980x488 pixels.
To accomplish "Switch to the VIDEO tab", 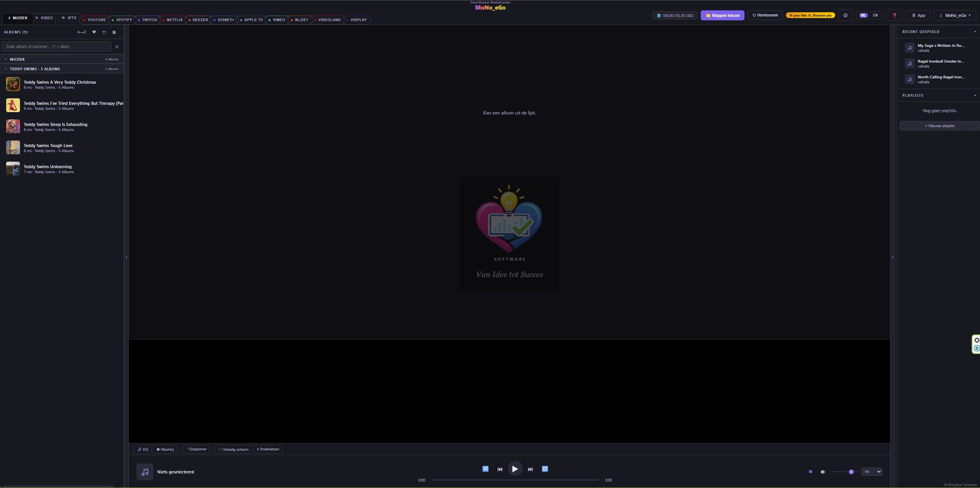I will click(45, 18).
